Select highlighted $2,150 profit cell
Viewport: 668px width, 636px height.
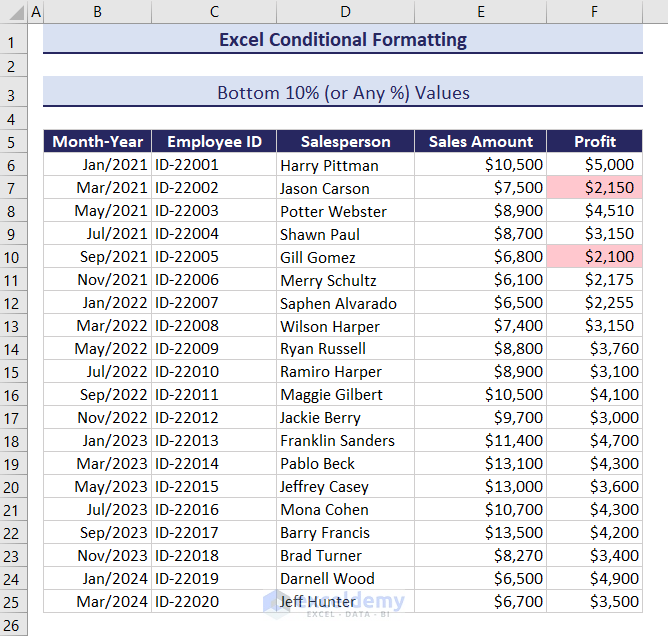[594, 188]
